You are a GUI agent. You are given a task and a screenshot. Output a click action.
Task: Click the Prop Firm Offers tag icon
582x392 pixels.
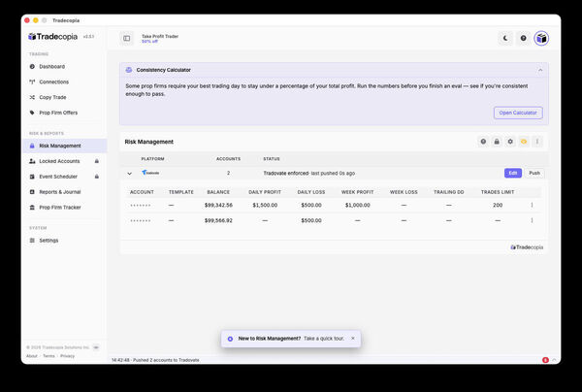[x=32, y=113]
